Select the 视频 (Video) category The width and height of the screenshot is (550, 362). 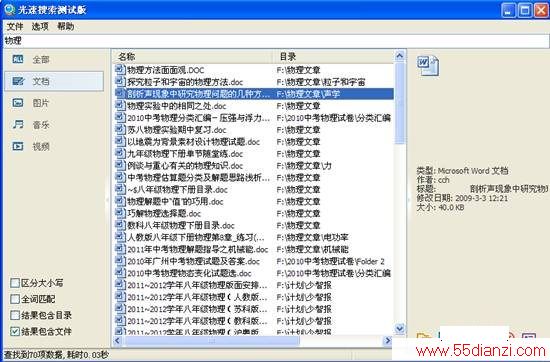point(54,147)
